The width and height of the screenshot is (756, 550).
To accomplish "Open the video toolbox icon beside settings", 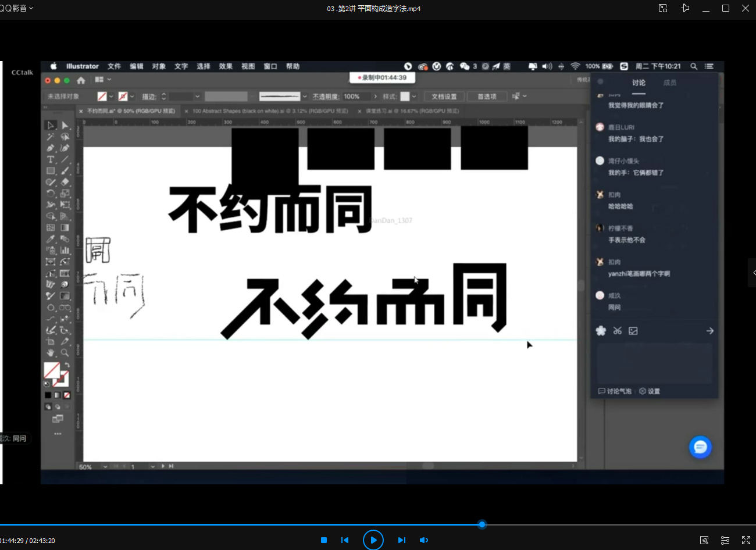I will click(x=704, y=540).
